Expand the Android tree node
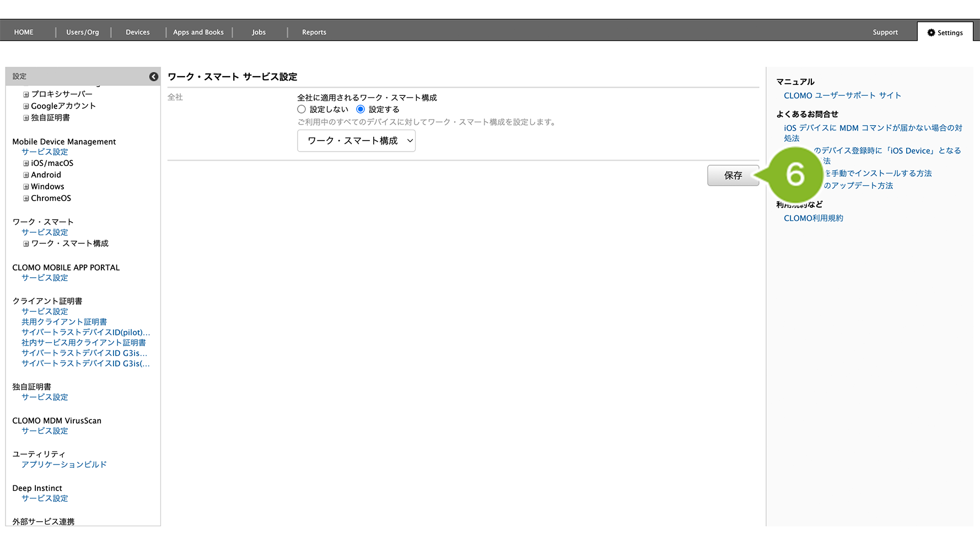The width and height of the screenshot is (980, 551). coord(26,175)
